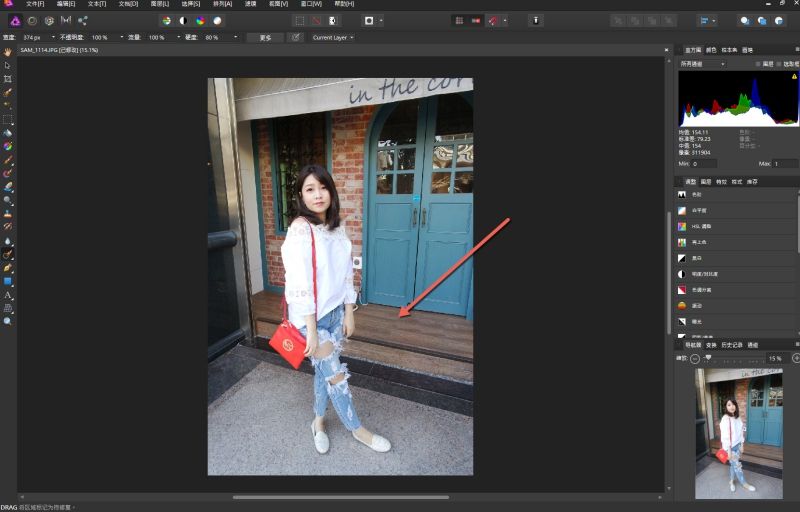Open the 滤镜 menu
The image size is (800, 512).
pos(250,4)
